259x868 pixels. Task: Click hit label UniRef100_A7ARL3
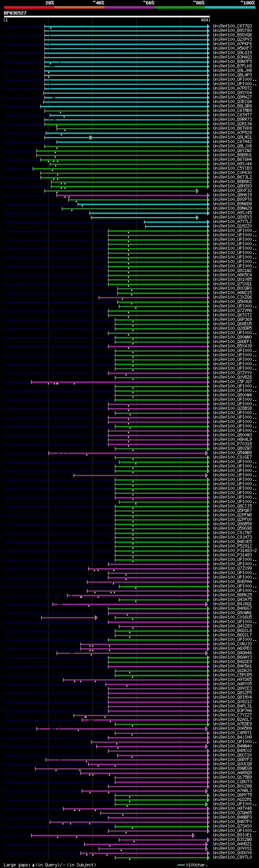pos(232,791)
